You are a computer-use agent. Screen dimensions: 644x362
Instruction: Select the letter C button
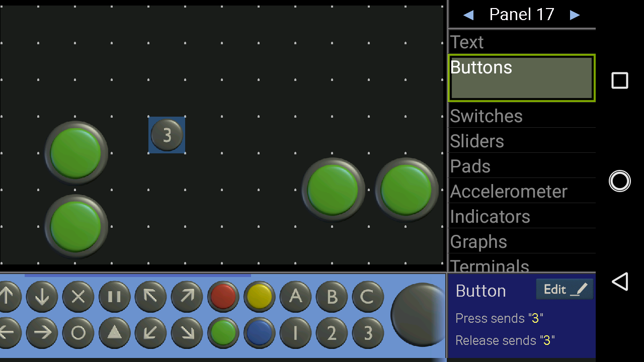(x=368, y=297)
